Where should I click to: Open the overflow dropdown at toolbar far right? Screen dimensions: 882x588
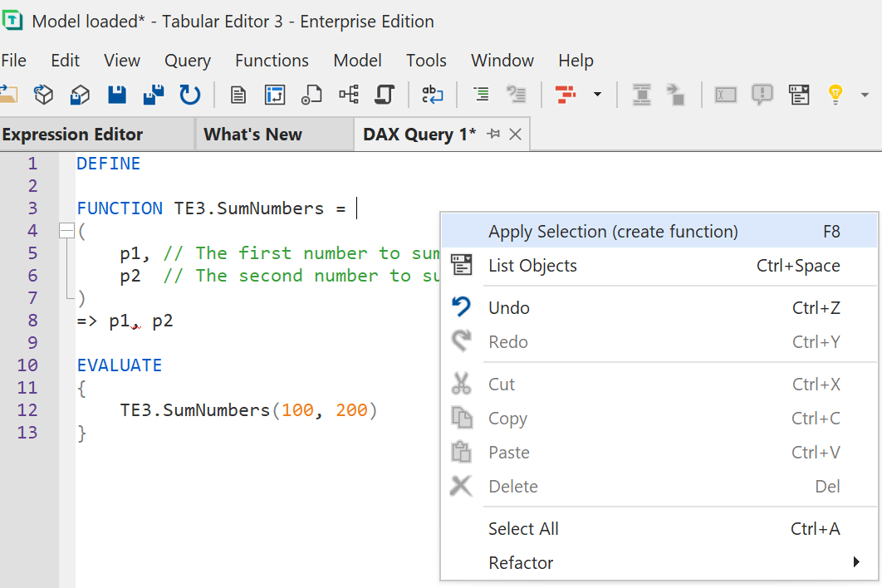[x=865, y=95]
